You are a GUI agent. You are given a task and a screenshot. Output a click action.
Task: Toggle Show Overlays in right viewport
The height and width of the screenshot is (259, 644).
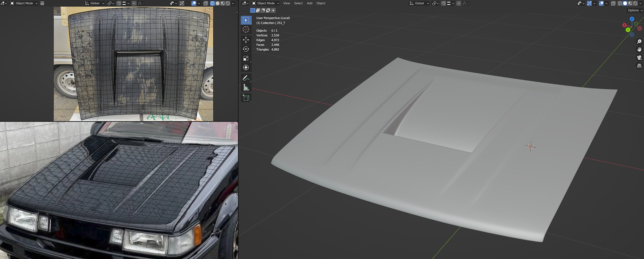(x=601, y=3)
